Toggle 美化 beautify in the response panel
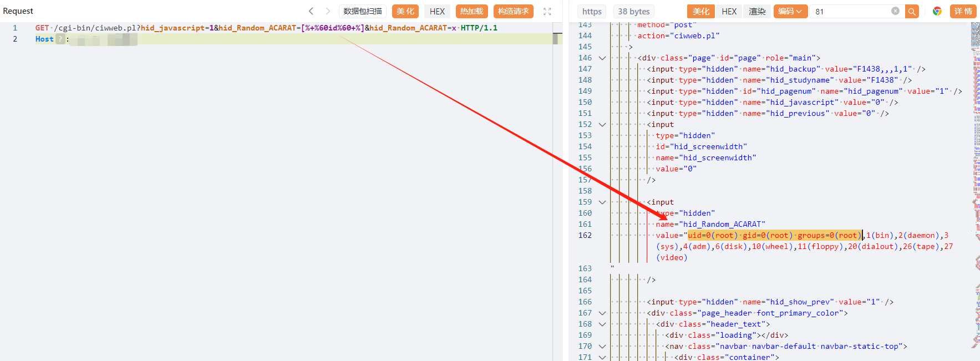This screenshot has height=361, width=980. pos(701,11)
